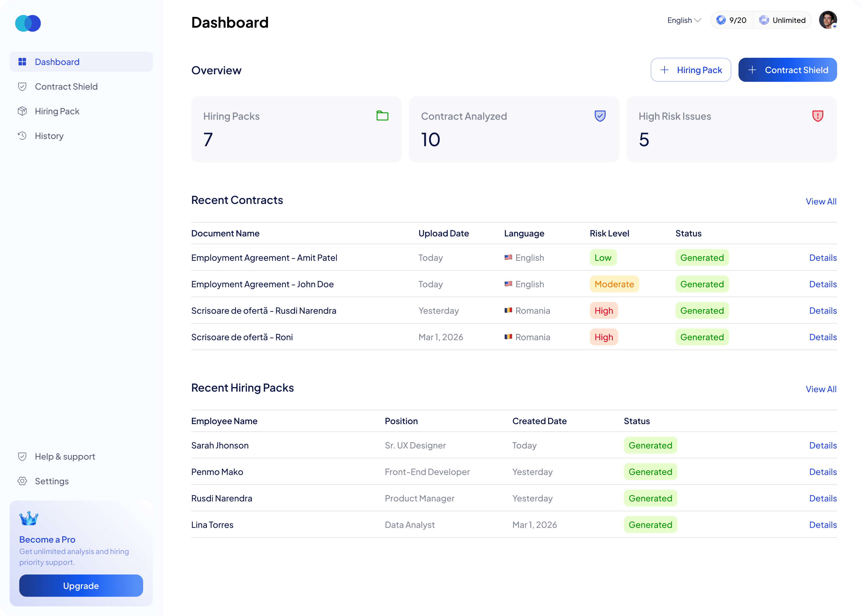Click the app logo in sidebar
The height and width of the screenshot is (616, 866).
[x=28, y=23]
